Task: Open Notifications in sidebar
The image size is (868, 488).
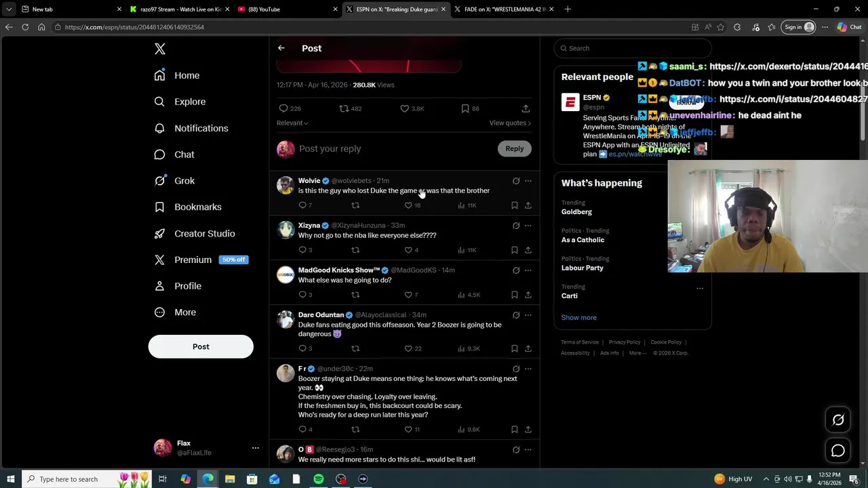Action: pyautogui.click(x=191, y=128)
